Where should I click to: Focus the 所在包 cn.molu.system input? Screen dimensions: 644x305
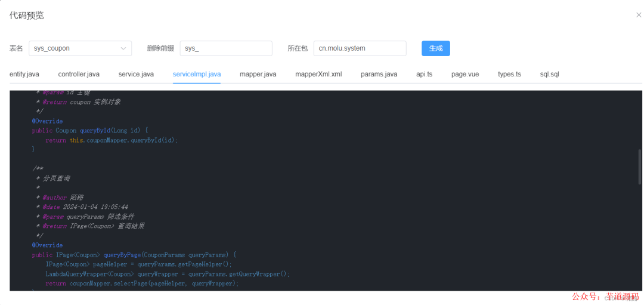coord(360,48)
